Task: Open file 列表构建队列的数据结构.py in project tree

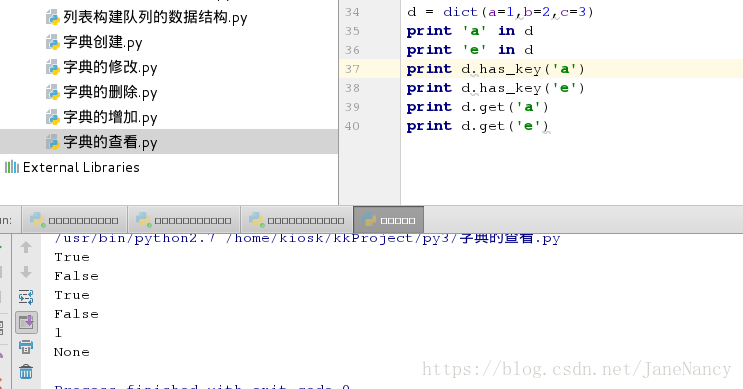Action: click(x=155, y=18)
